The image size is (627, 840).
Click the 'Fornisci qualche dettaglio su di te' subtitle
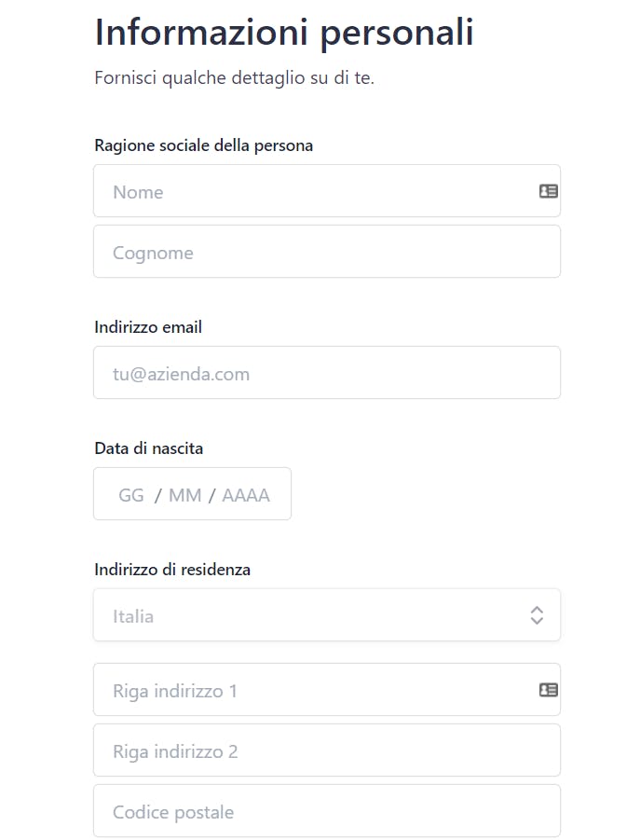point(234,77)
